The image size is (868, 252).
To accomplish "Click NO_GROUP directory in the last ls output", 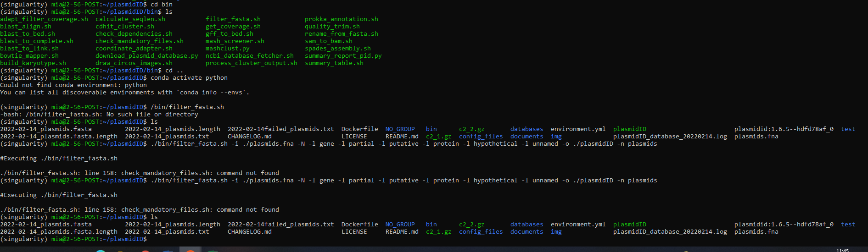I will pos(400,225).
